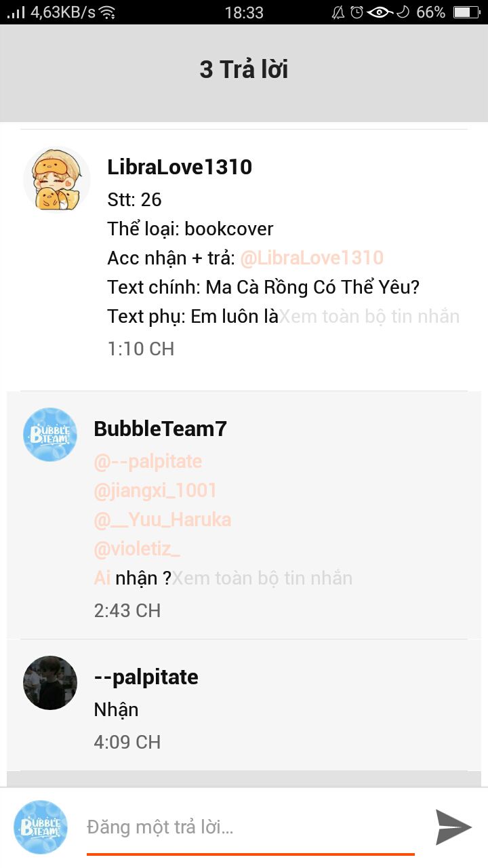This screenshot has height=868, width=488.
Task: Expand BubbleTeam7's message via Xem toàn bộ tin nhắn
Action: (x=262, y=578)
